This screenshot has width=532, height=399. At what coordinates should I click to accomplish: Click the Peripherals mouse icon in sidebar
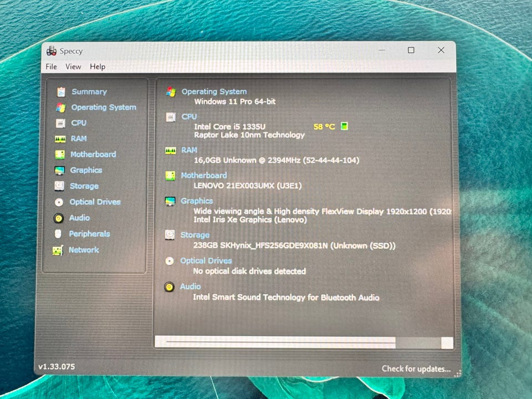58,234
